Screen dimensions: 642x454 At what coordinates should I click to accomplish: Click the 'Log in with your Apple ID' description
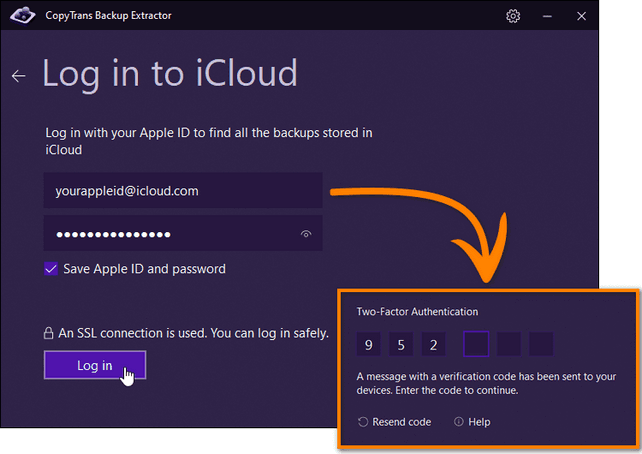click(209, 141)
